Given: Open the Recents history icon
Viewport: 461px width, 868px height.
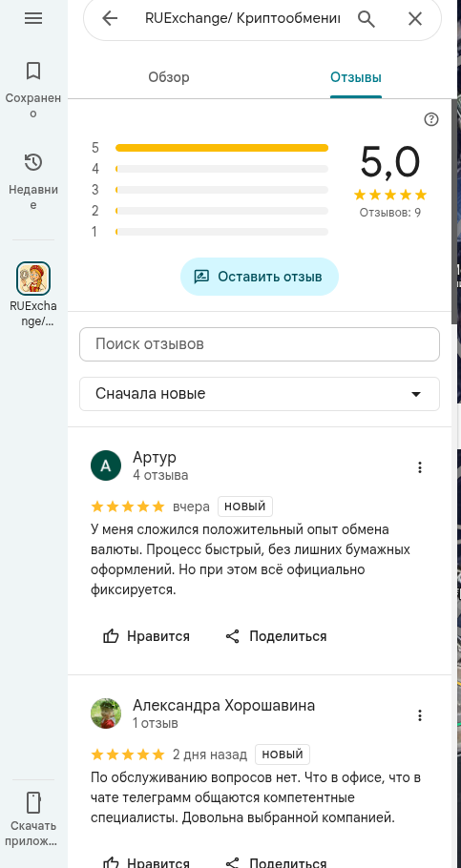Looking at the screenshot, I should pyautogui.click(x=33, y=163).
